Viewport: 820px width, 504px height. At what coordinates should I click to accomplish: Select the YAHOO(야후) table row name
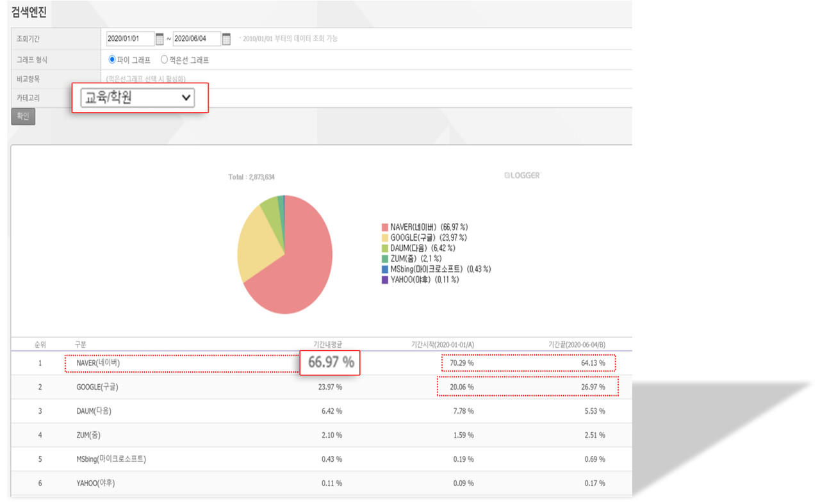[95, 484]
